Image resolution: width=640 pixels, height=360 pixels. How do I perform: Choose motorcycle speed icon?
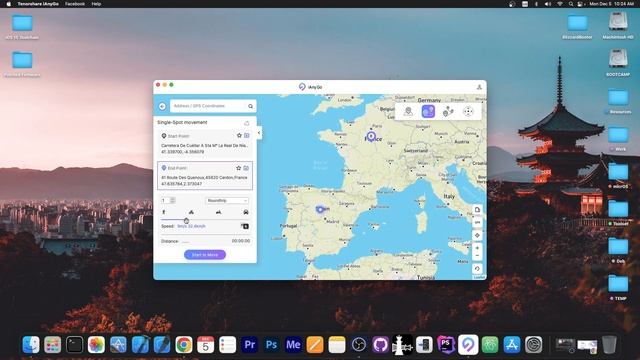pyautogui.click(x=218, y=212)
